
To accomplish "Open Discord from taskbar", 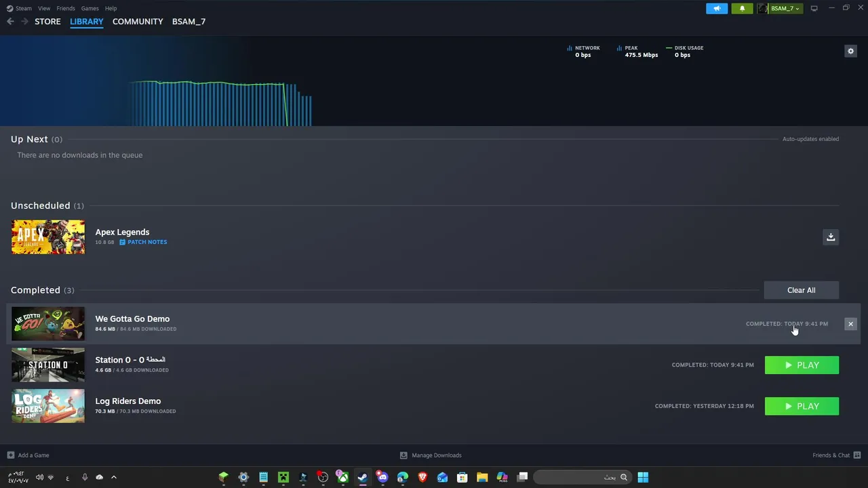I will click(382, 477).
